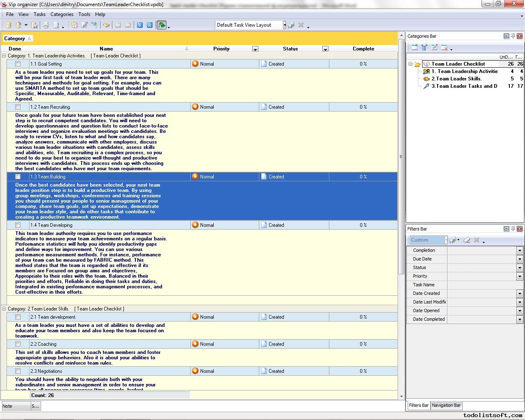Collapse the Team Leadership Activities category group

pos(4,56)
